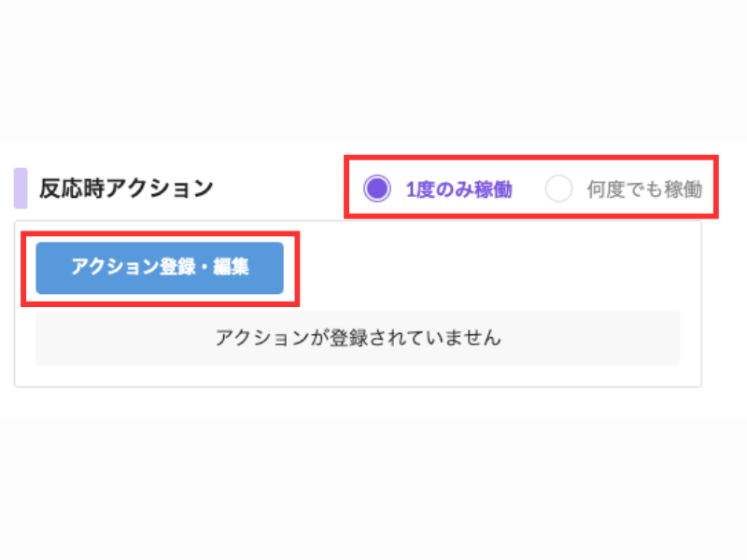The height and width of the screenshot is (560, 747).
Task: Enable run-only-once mode for the action
Action: [377, 189]
